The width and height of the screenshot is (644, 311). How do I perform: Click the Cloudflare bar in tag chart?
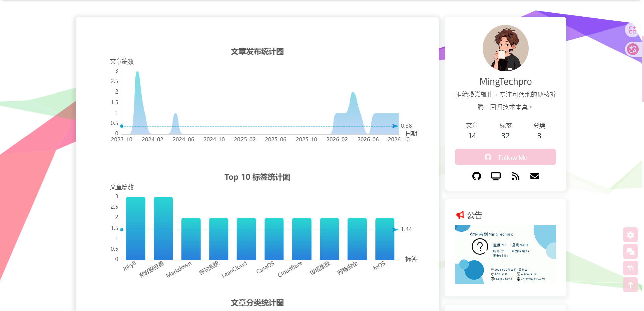[302, 239]
